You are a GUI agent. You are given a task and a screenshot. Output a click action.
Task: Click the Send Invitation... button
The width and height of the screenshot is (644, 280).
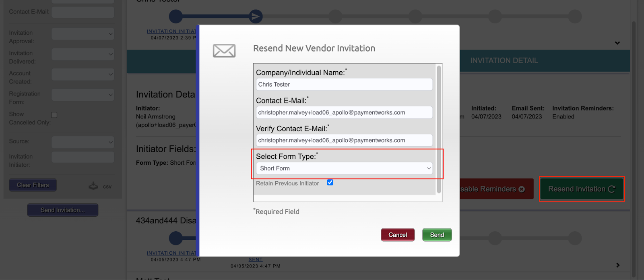(63, 210)
